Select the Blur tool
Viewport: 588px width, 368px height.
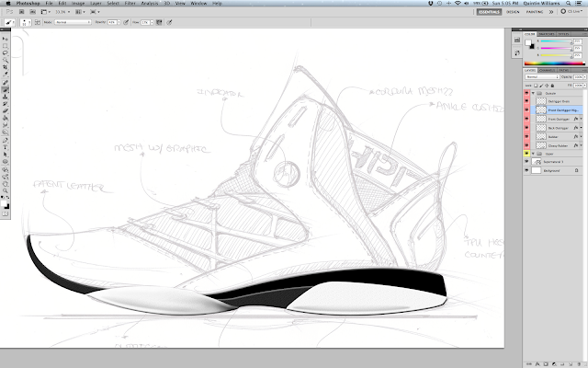coord(6,125)
